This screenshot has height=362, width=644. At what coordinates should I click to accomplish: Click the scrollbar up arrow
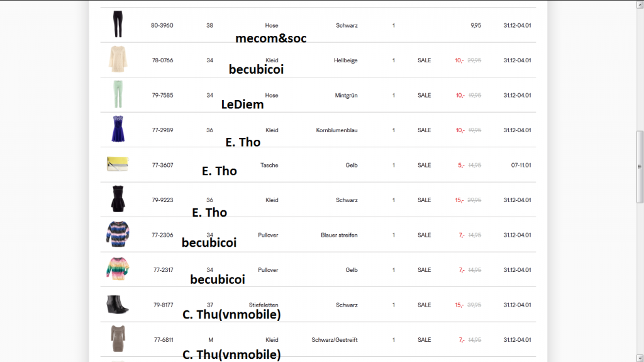point(640,4)
